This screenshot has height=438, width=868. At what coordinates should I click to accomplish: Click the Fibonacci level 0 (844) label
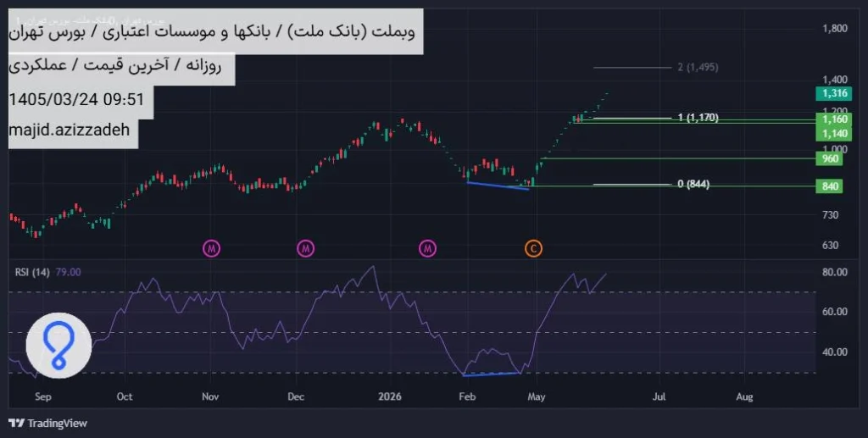point(693,184)
